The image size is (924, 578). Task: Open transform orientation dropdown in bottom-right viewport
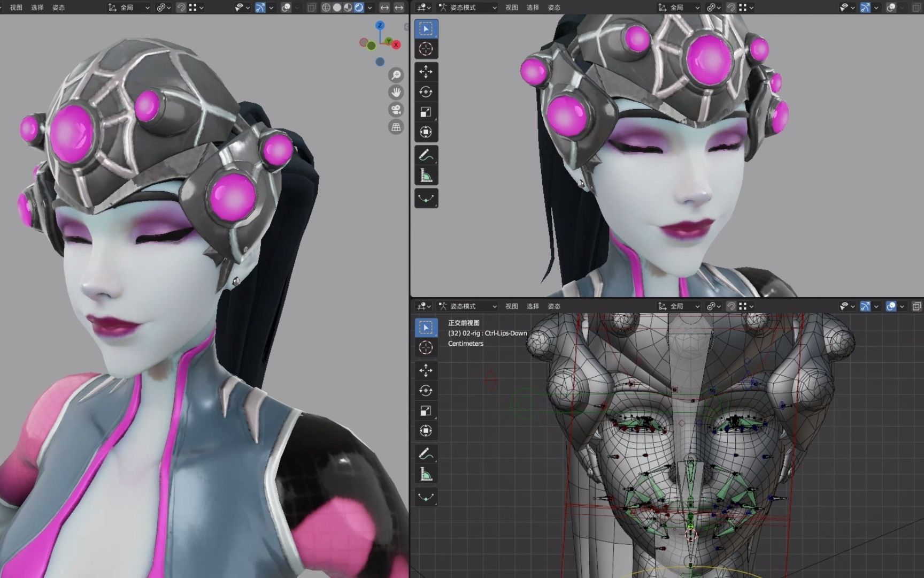[679, 306]
